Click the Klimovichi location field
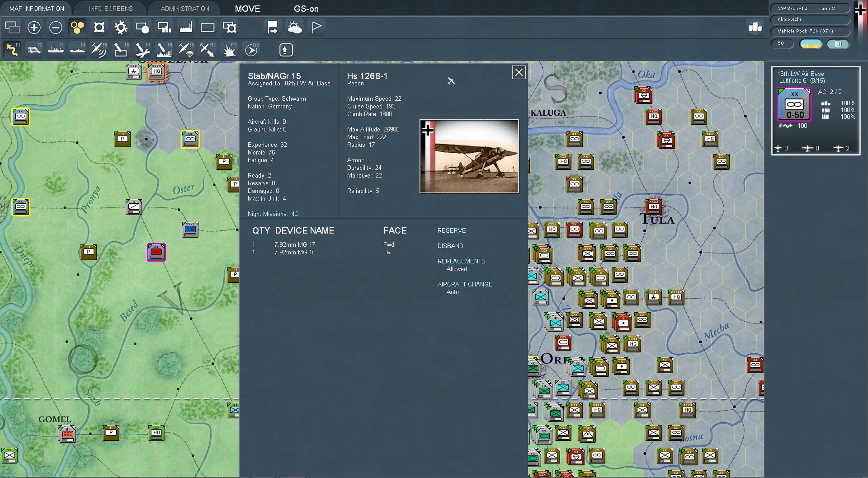 coord(809,20)
